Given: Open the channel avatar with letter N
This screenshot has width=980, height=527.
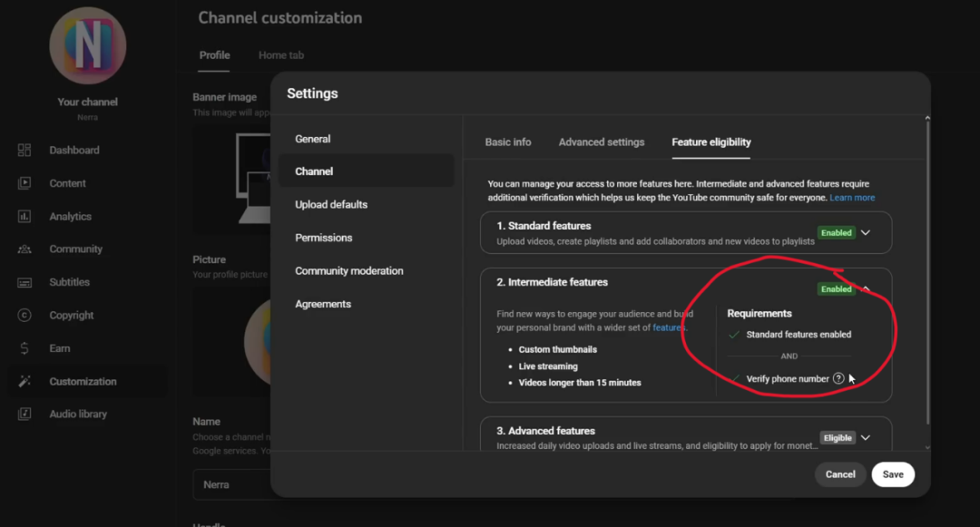Looking at the screenshot, I should (87, 45).
